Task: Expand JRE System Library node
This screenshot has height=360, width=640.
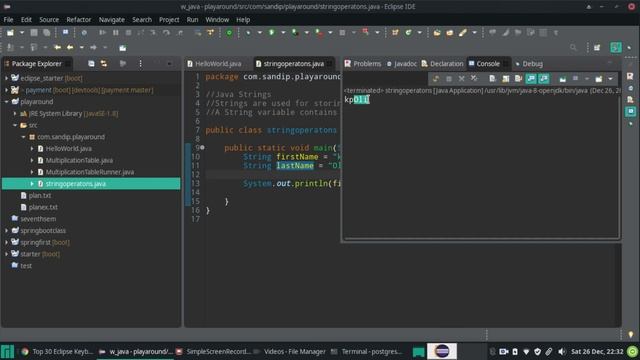Action: [15, 113]
